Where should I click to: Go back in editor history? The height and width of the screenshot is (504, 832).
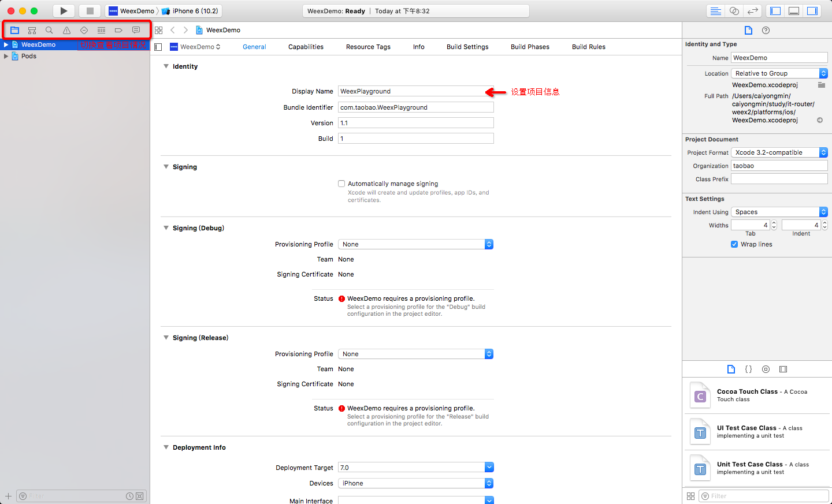[x=173, y=30]
